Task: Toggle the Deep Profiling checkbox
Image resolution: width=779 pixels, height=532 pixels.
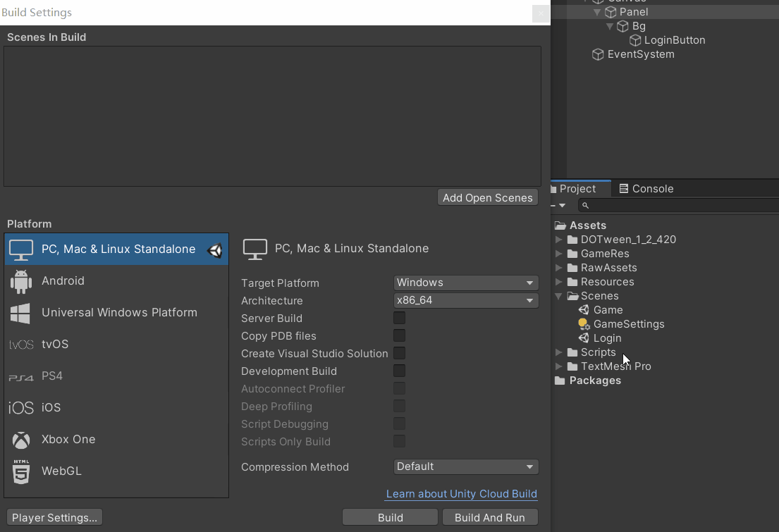Action: point(399,407)
